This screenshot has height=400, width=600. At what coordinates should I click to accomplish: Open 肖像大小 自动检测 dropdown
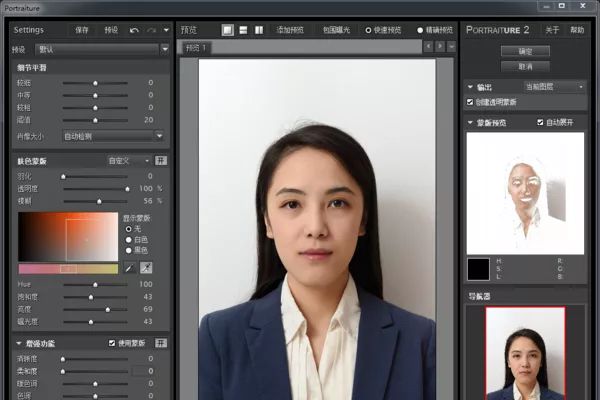pyautogui.click(x=113, y=136)
